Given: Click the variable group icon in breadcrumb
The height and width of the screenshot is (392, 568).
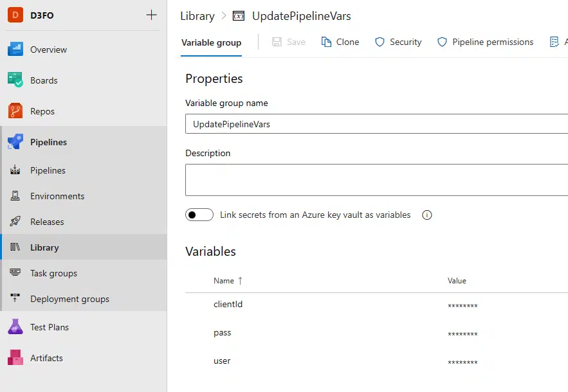Looking at the screenshot, I should [239, 16].
